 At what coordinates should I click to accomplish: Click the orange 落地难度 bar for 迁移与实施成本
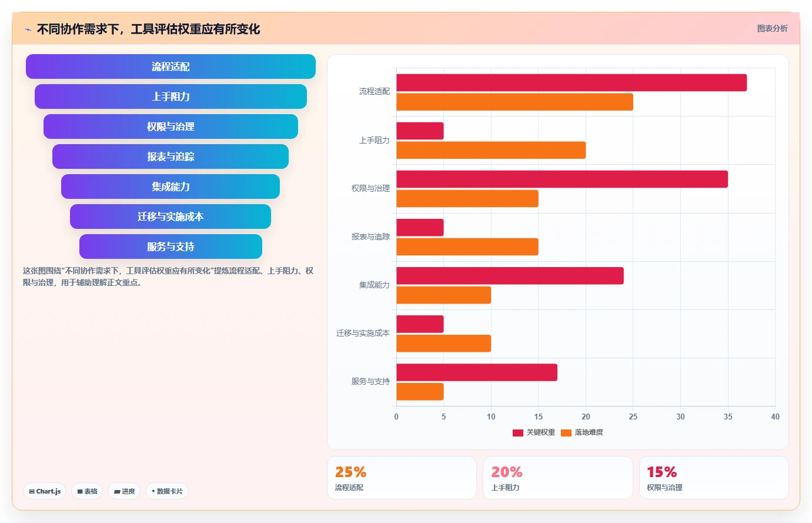(x=443, y=344)
